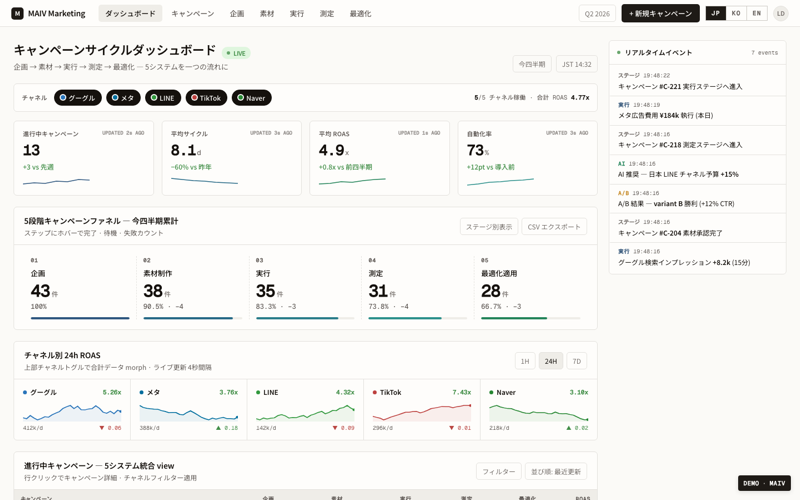Toggle the LINE channel chip
The image size is (800, 500).
click(x=163, y=97)
